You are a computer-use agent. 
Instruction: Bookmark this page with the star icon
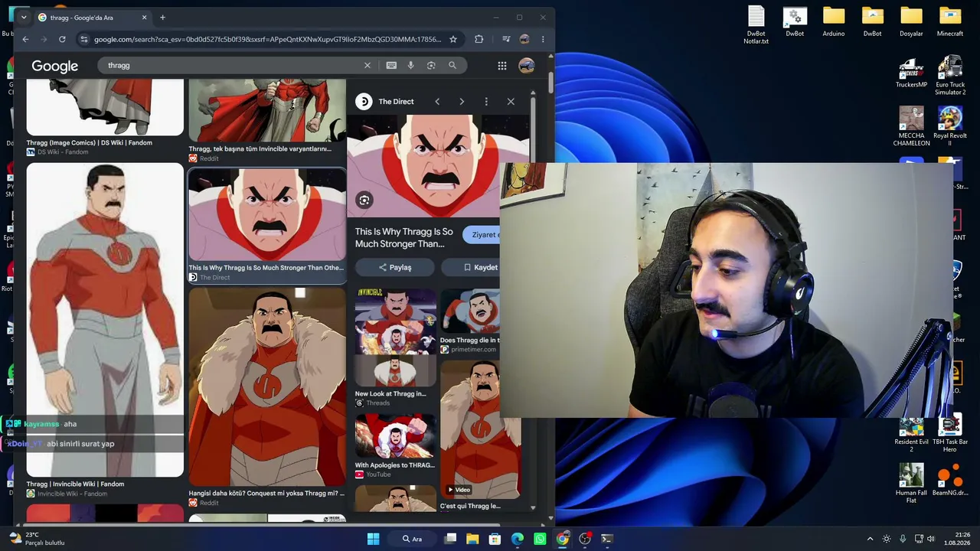(x=453, y=39)
